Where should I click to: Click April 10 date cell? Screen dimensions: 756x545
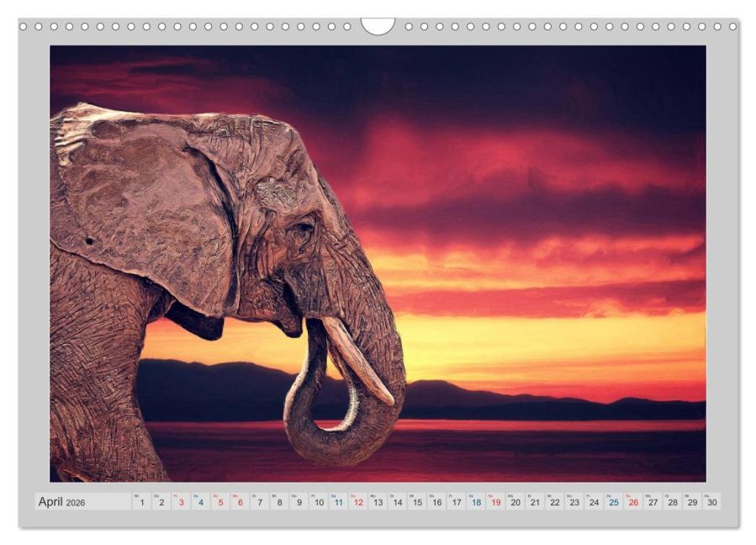(x=320, y=501)
